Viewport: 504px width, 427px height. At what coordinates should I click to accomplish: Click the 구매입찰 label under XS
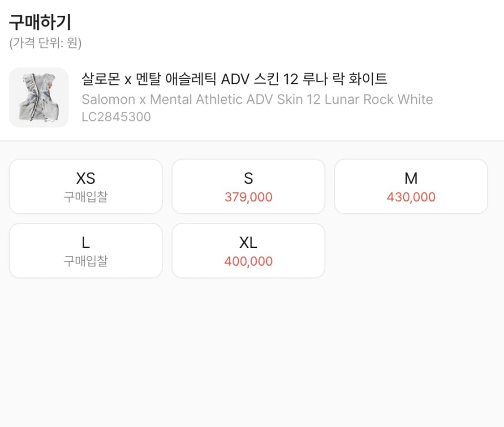click(86, 197)
